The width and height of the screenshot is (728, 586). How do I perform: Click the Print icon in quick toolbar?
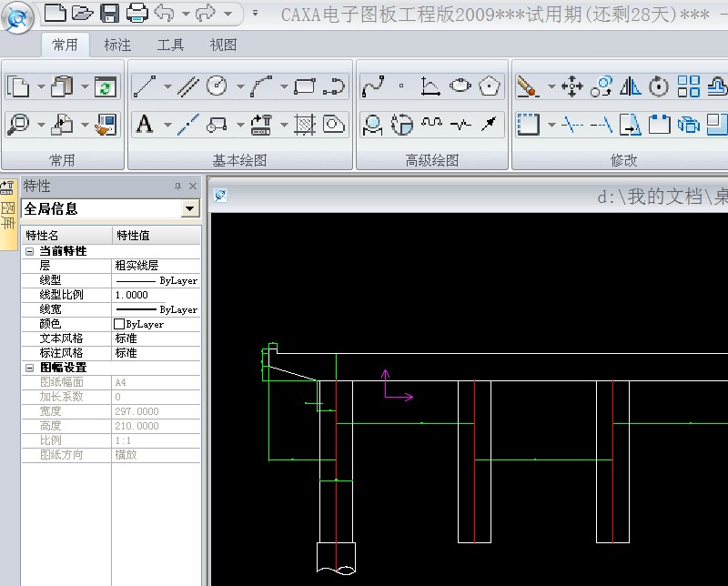pos(136,13)
